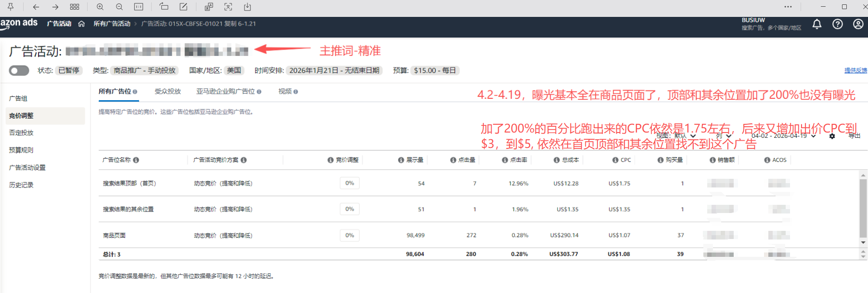Switch to the 视频 tab
The width and height of the screenshot is (868, 293).
click(x=287, y=91)
